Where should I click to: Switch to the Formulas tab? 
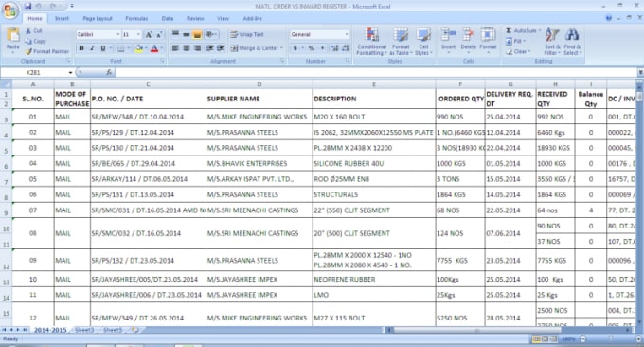coord(136,19)
